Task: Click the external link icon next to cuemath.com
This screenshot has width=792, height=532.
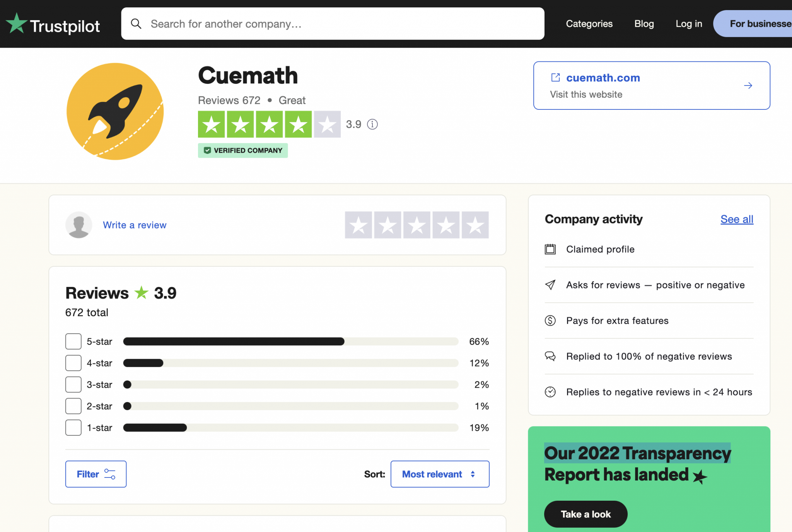Action: point(555,77)
